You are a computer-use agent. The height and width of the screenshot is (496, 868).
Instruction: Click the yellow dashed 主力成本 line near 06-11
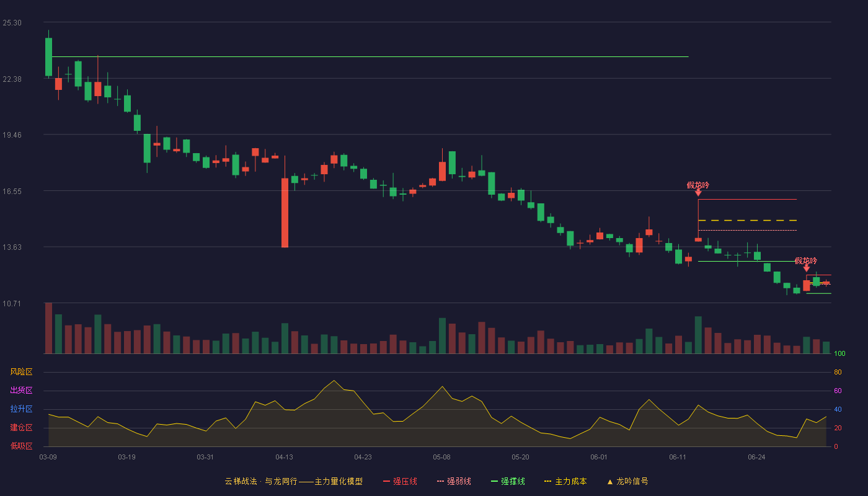pos(747,220)
